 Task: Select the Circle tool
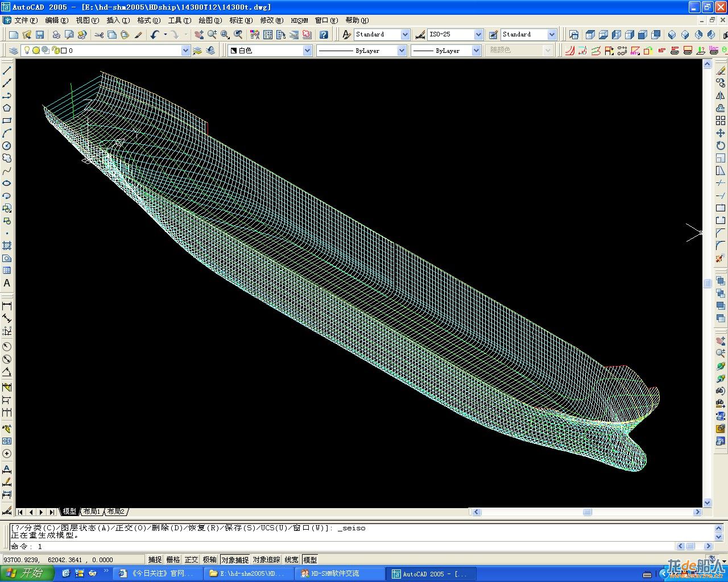coord(7,145)
